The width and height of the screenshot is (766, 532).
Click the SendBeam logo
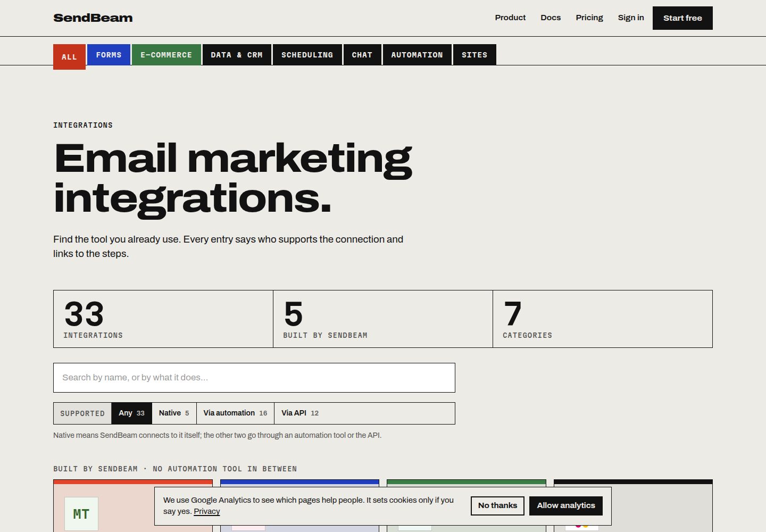[93, 18]
